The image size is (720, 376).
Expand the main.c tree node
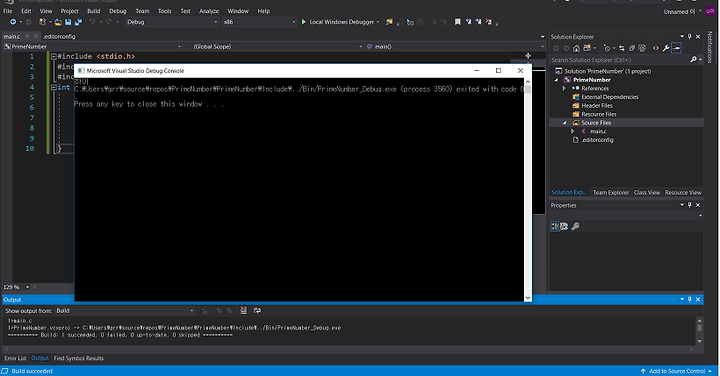[x=573, y=131]
